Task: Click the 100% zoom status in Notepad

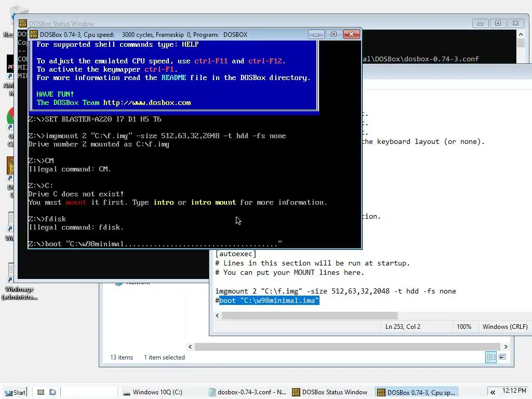Action: (464, 327)
